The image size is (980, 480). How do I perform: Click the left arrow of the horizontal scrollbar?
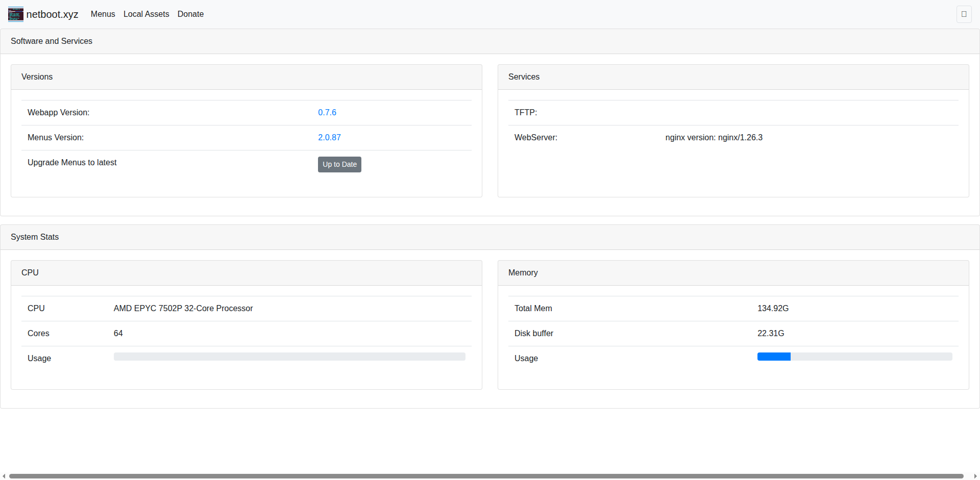[4, 476]
